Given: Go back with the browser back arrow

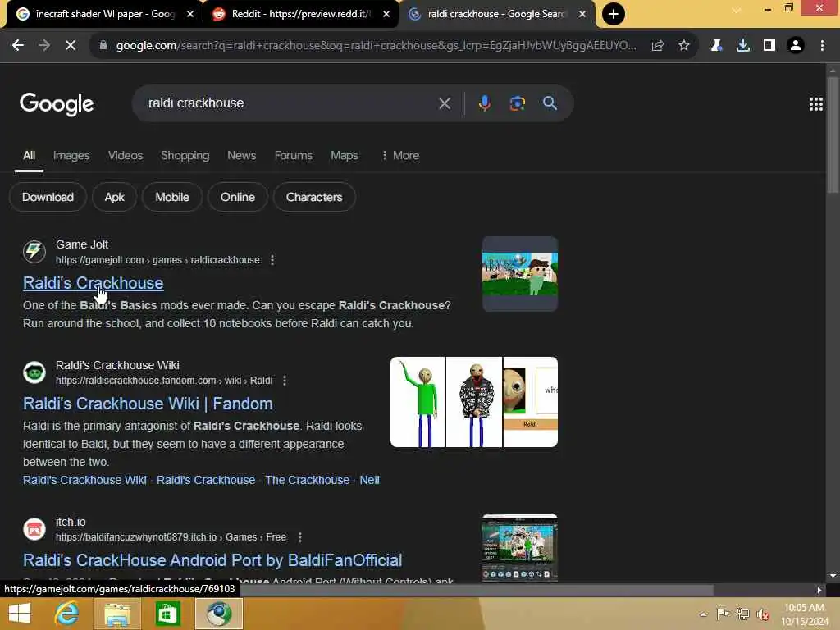Looking at the screenshot, I should click(x=18, y=46).
